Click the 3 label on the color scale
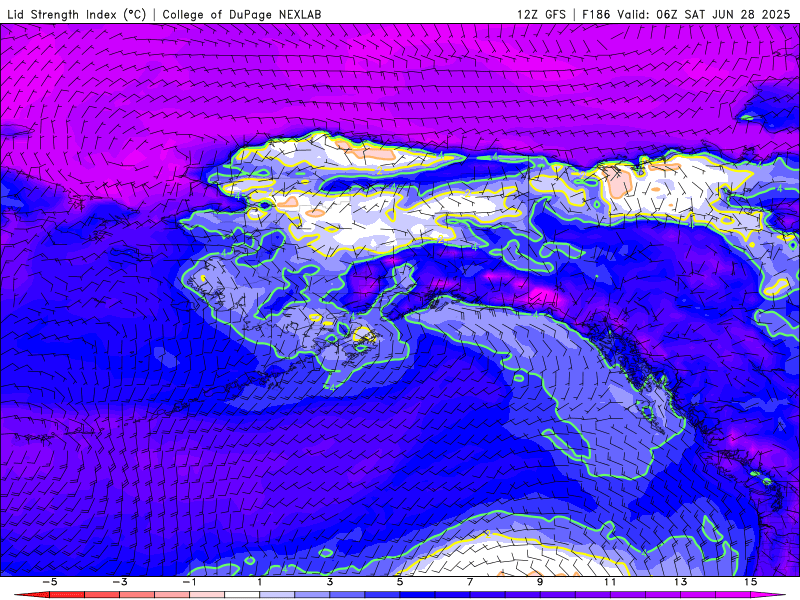 330,582
